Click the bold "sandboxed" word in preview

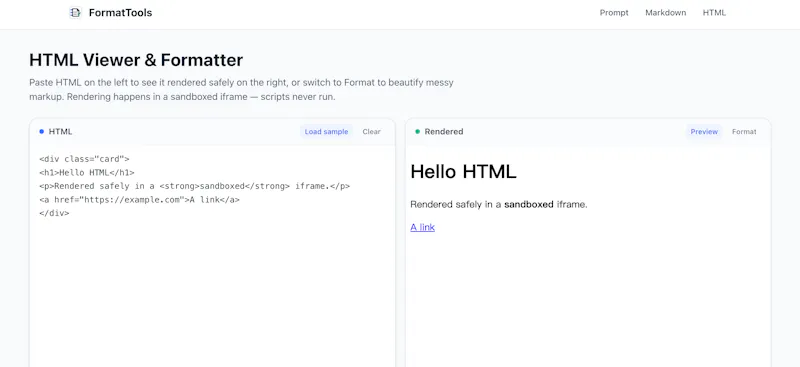[x=529, y=205]
